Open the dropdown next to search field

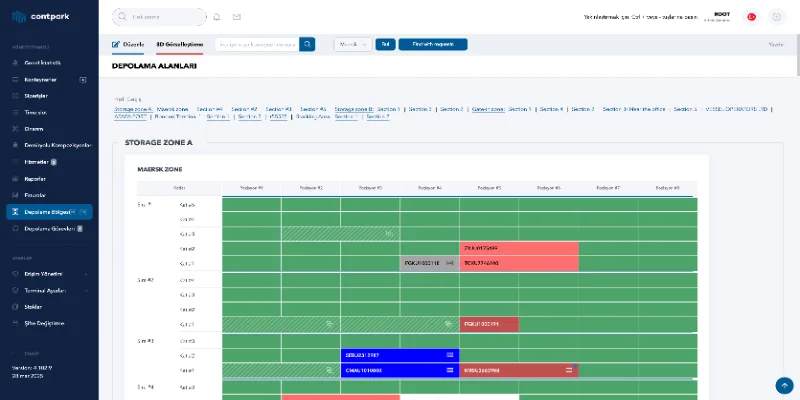click(x=353, y=44)
